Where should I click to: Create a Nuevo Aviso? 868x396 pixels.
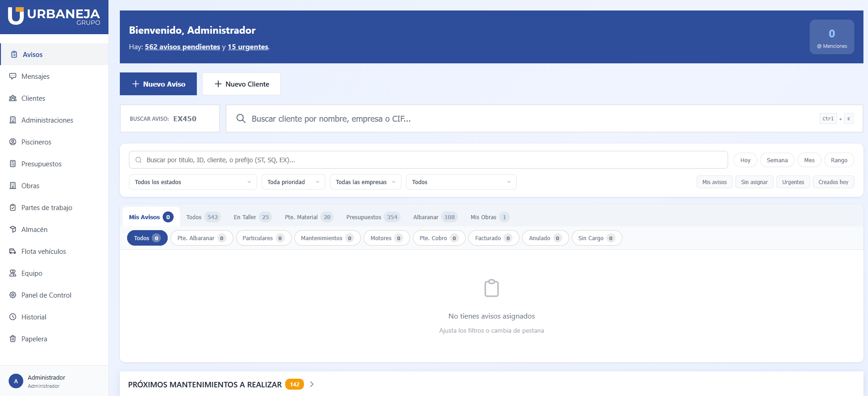[158, 84]
